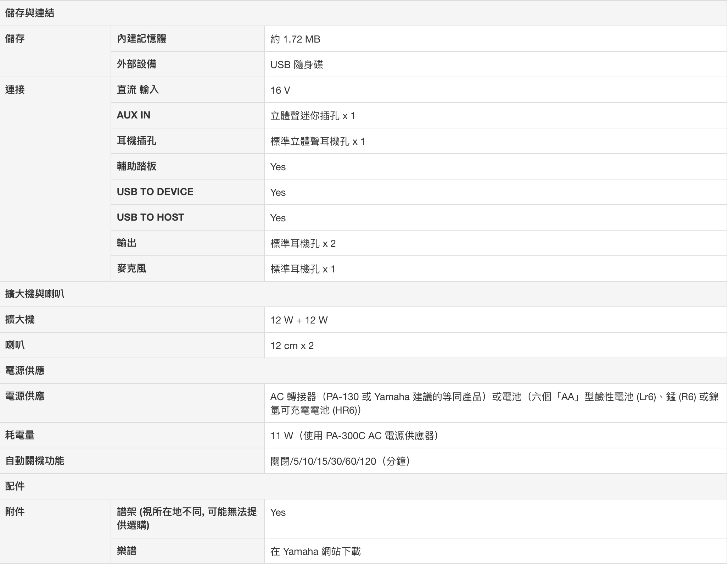Click the 儲存與連結 section header

(x=30, y=13)
